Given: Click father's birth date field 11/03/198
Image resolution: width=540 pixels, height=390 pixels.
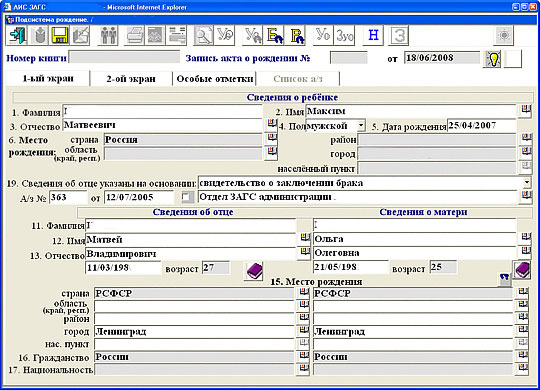Looking at the screenshot, I should (123, 268).
